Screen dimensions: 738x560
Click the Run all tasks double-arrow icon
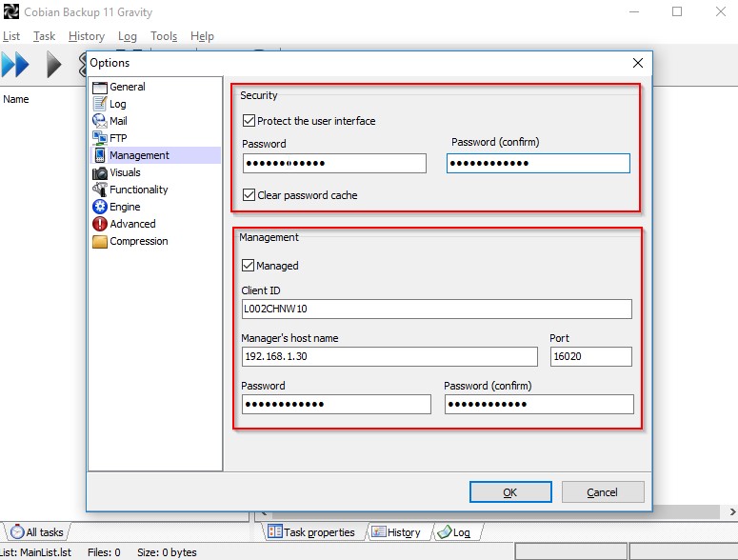(15, 65)
